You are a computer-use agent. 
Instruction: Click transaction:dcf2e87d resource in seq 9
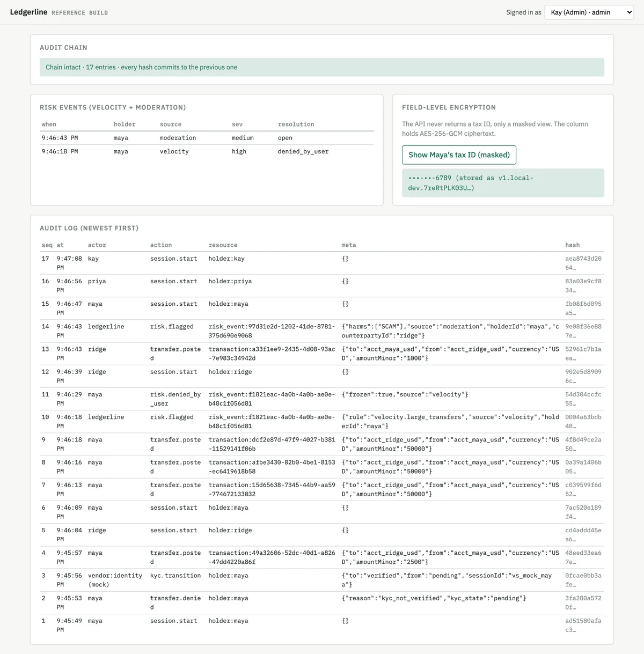pos(272,444)
